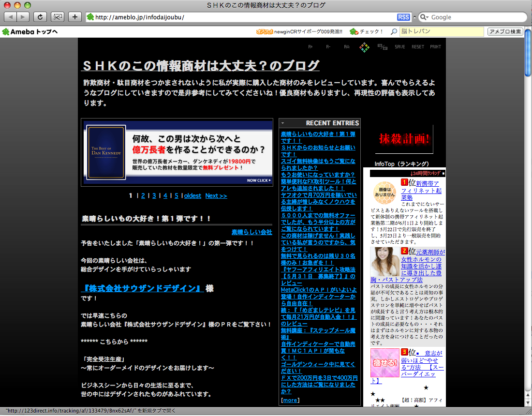This screenshot has width=532, height=416.
Task: Click the Dan Kennedy banner advertisement
Action: 177,152
